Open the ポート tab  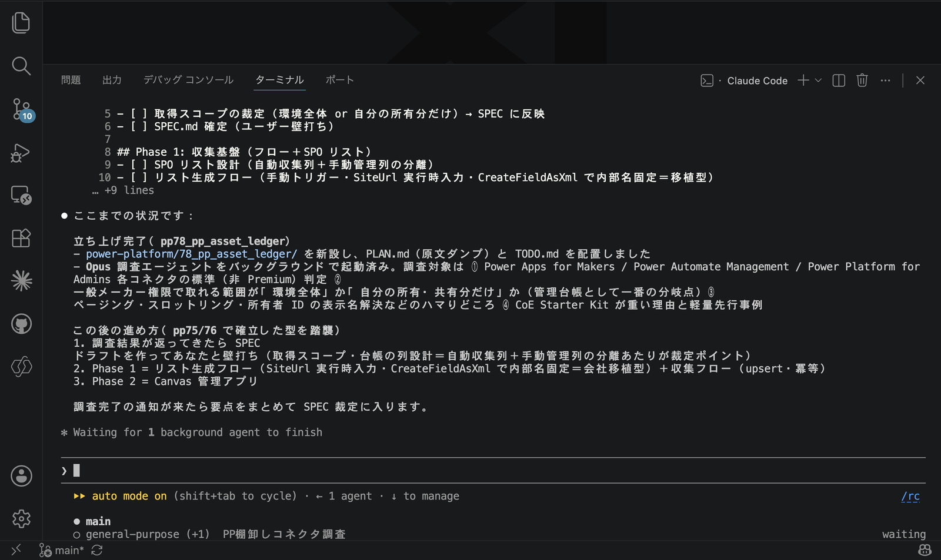tap(340, 80)
